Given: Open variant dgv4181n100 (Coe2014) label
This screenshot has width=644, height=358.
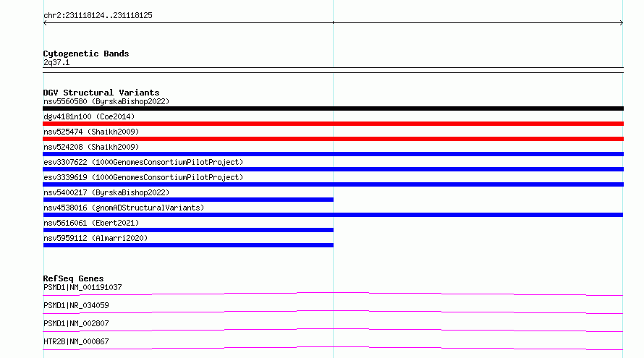Looking at the screenshot, I should [89, 116].
